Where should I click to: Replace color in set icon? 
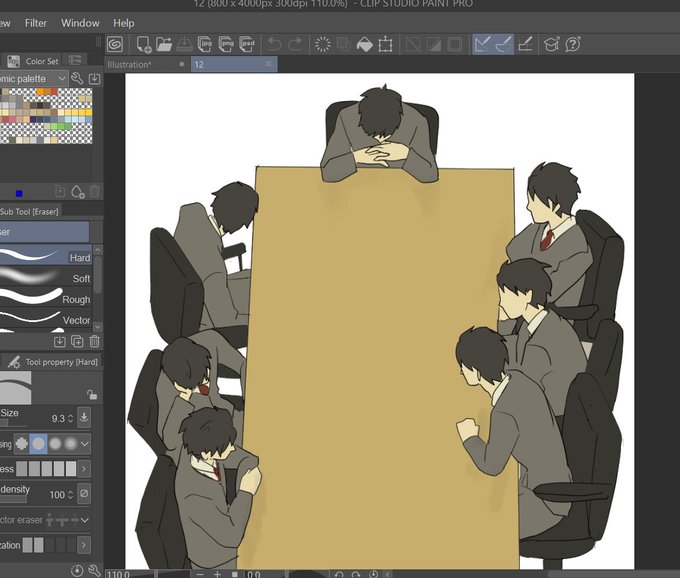point(60,191)
